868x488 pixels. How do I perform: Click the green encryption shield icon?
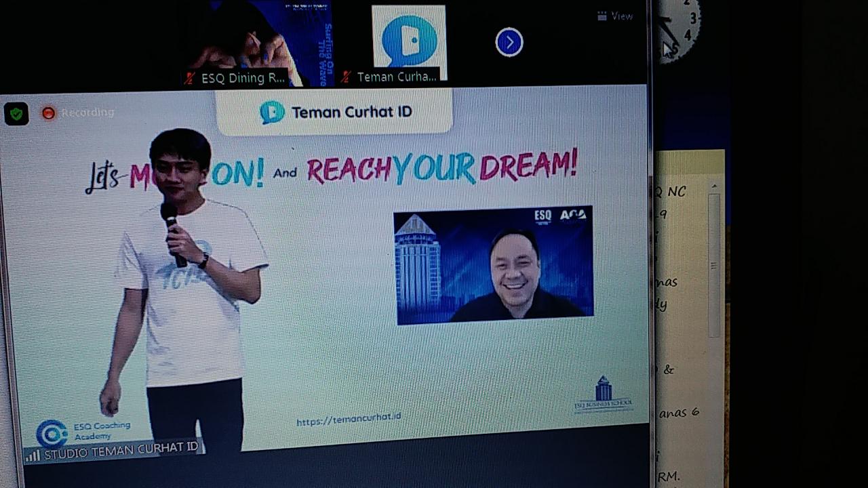(16, 114)
